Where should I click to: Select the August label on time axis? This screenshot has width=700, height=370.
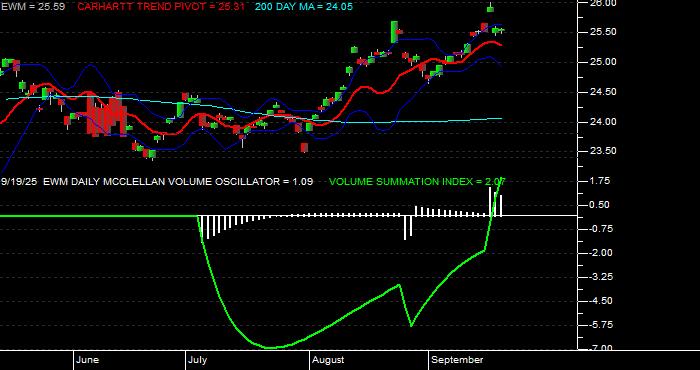click(x=328, y=360)
